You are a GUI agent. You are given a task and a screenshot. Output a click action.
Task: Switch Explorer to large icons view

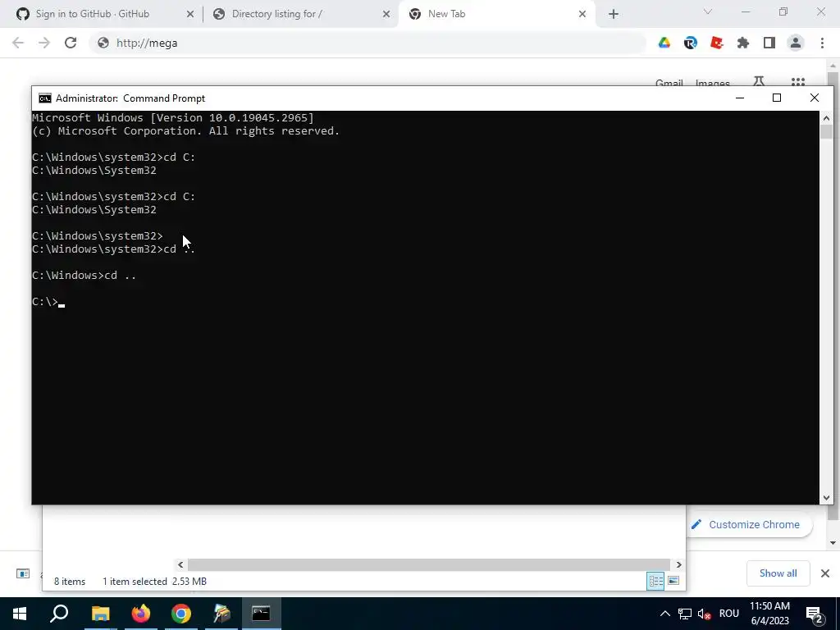point(673,581)
